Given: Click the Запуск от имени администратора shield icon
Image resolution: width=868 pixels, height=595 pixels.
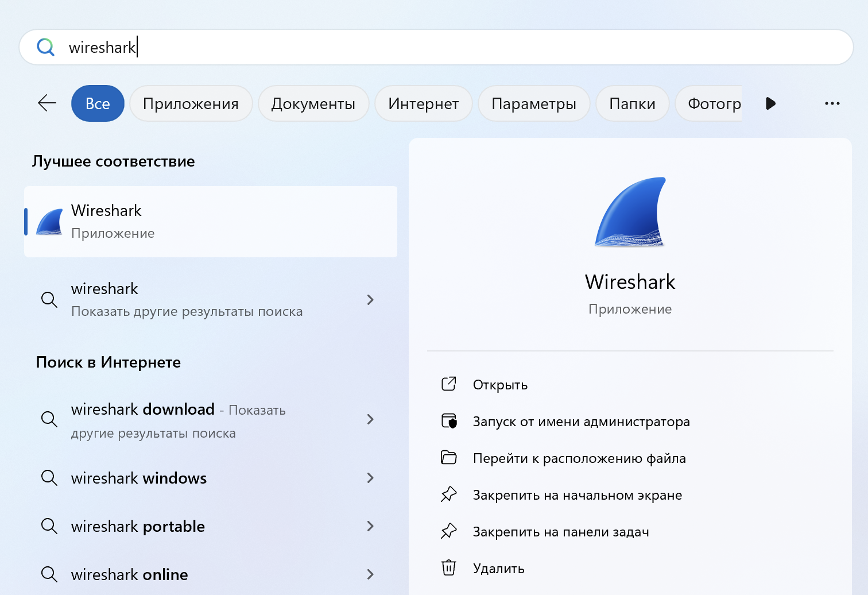Looking at the screenshot, I should (x=450, y=420).
